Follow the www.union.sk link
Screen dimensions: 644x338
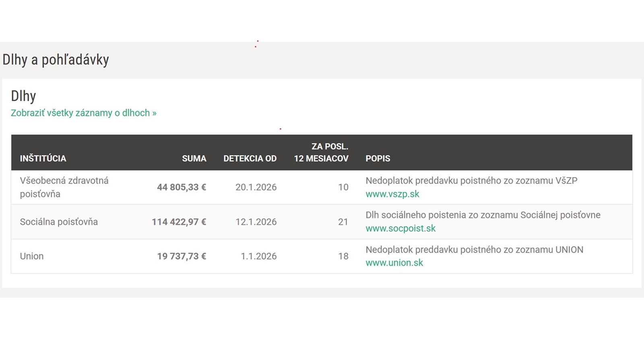tap(394, 263)
